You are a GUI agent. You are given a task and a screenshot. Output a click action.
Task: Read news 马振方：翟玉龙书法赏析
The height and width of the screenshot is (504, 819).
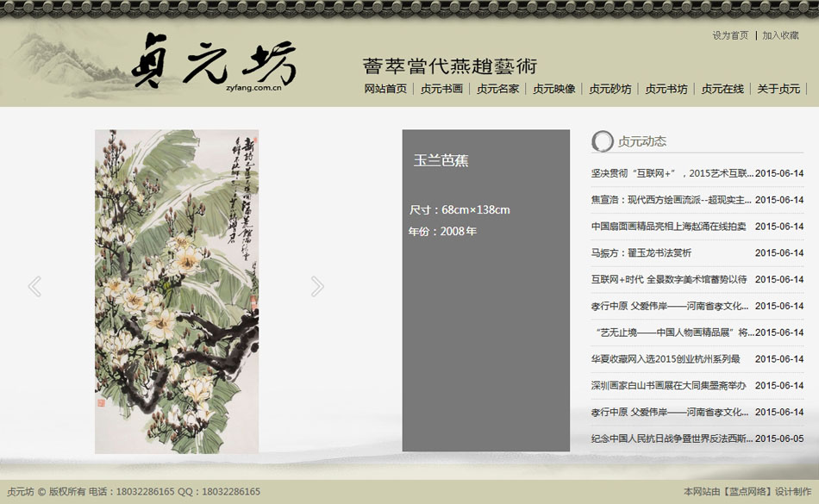click(x=641, y=253)
